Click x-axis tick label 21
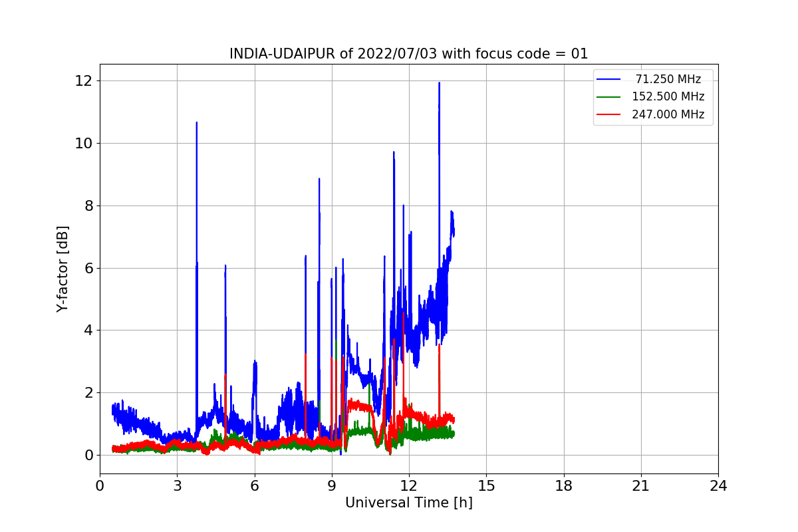Viewport: 798px width, 532px height. pyautogui.click(x=641, y=485)
